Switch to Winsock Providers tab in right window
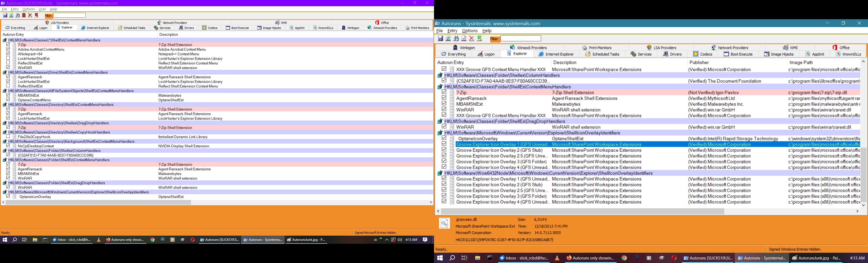The width and height of the screenshot is (868, 263). pos(528,48)
